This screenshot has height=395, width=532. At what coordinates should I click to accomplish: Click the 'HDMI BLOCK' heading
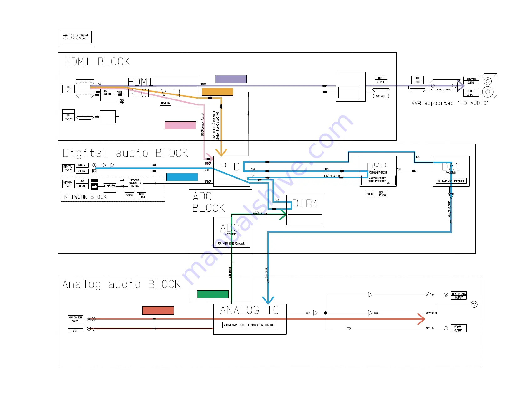click(97, 62)
